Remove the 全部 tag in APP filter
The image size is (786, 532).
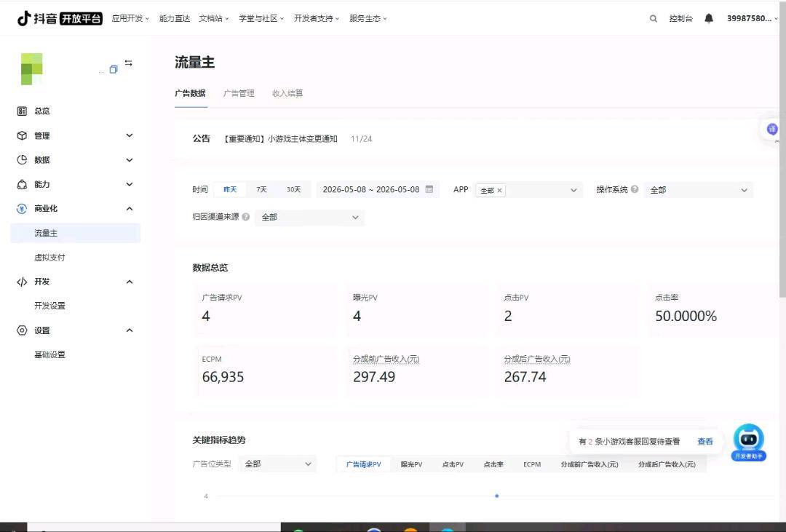[x=499, y=191]
